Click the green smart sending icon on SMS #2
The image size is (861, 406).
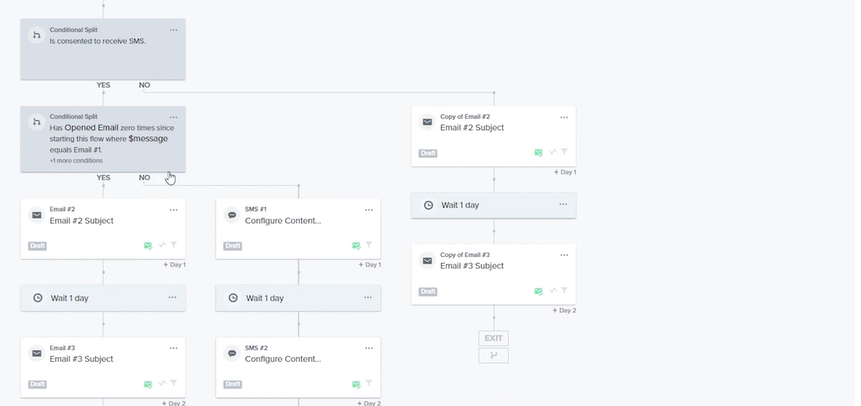click(x=356, y=384)
